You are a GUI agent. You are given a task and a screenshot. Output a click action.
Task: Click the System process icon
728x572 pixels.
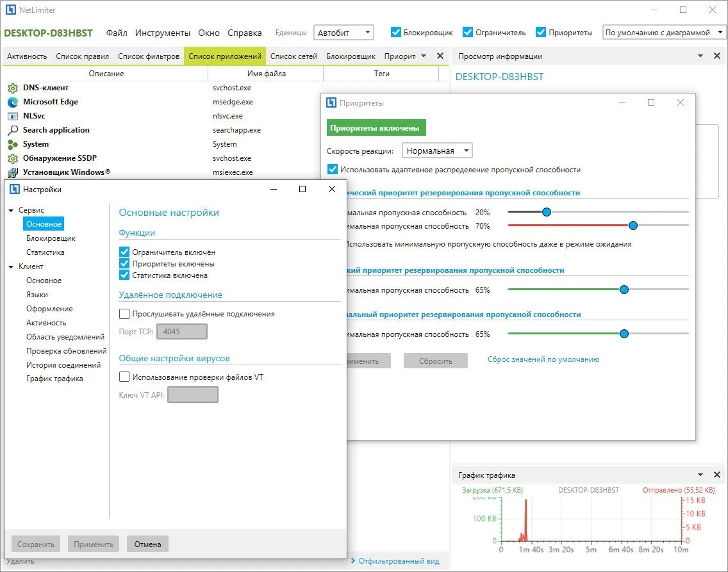coord(13,144)
